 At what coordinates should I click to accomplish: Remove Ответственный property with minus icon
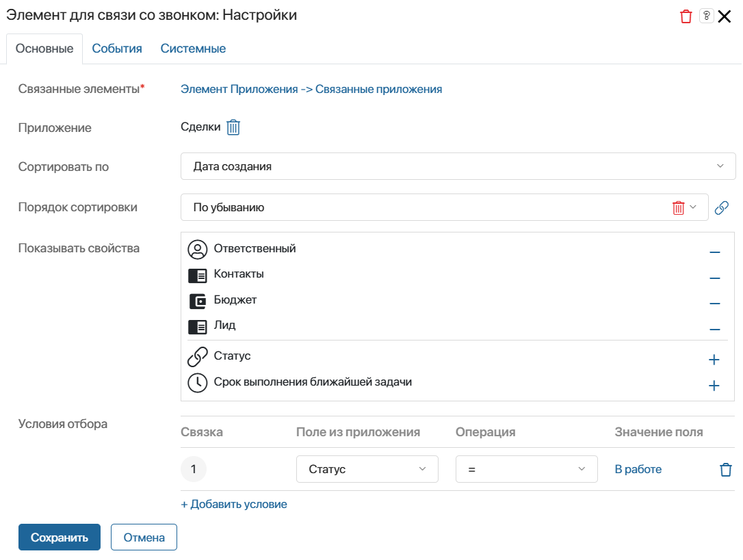714,252
